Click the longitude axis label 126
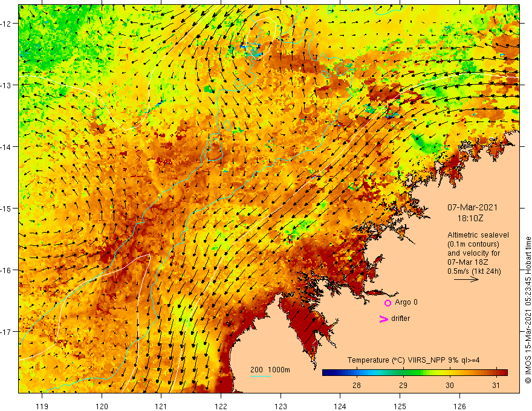Screen dimensions: 532x411 pos(459,406)
